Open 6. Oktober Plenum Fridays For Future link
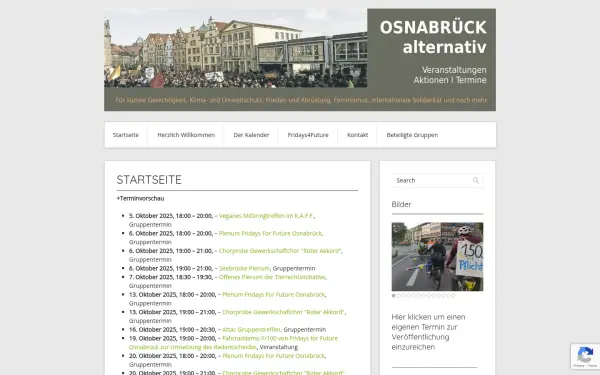 tap(270, 233)
